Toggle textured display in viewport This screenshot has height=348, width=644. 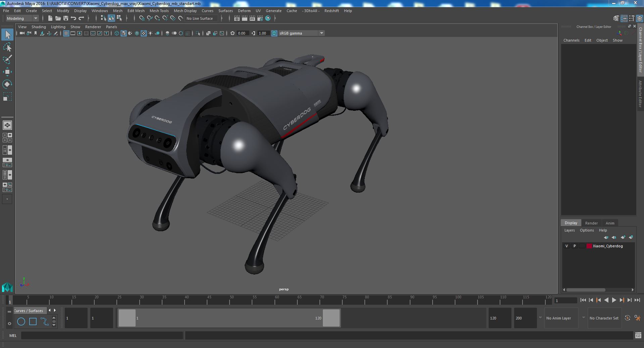144,33
